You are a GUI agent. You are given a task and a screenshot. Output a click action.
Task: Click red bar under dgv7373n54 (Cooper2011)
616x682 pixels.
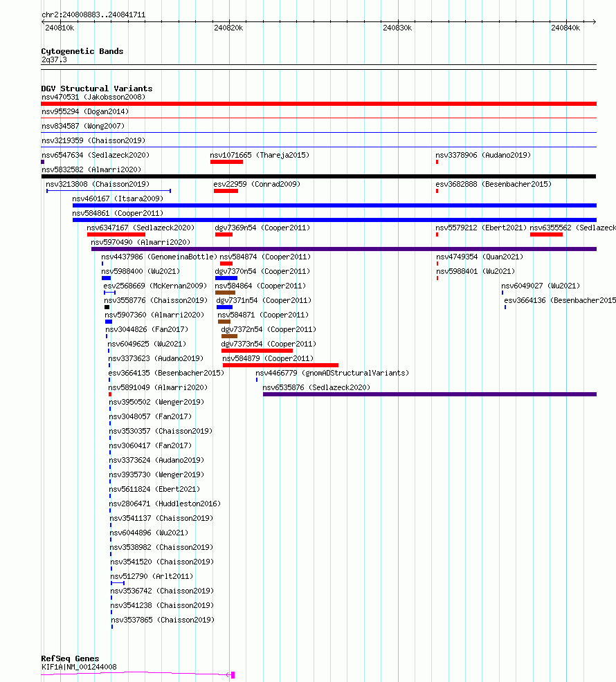coord(257,351)
